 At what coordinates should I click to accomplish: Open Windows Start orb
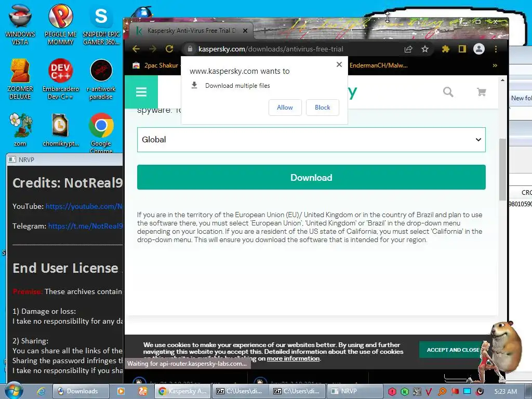coord(14,391)
